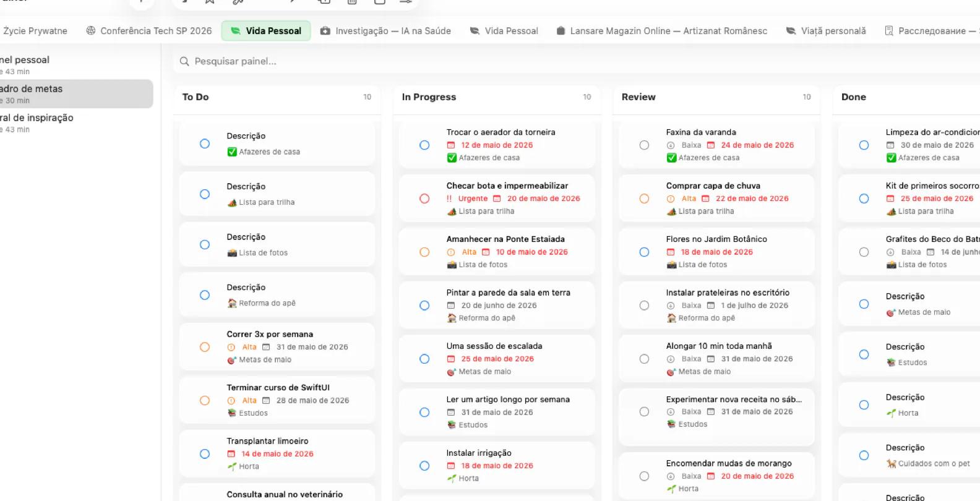
Task: Open the Alongar 10 min toda manhã card
Action: (x=716, y=359)
